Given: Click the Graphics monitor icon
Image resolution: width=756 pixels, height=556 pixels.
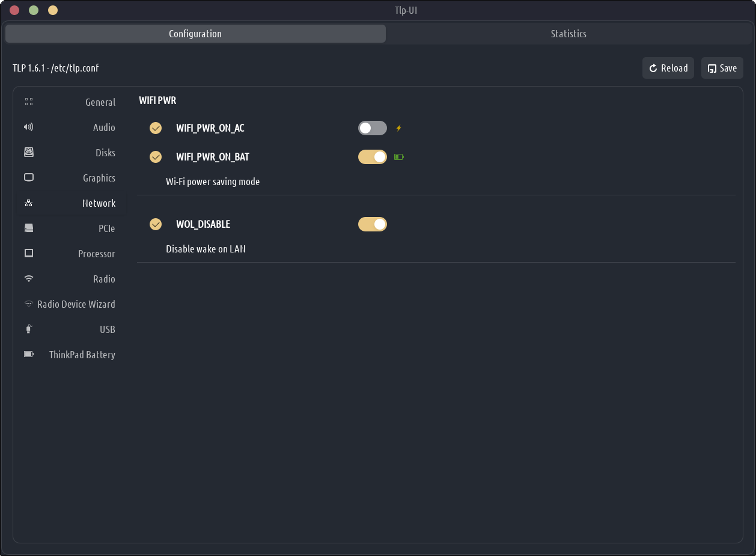Looking at the screenshot, I should coord(29,178).
